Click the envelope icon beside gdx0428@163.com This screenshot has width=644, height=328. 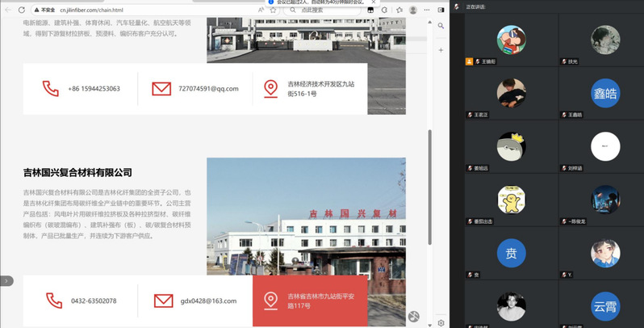coord(163,301)
